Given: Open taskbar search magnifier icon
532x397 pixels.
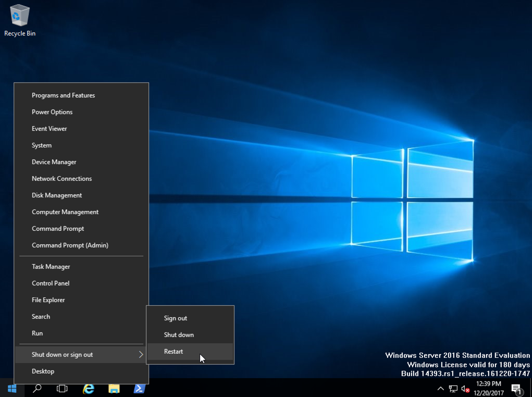Looking at the screenshot, I should click(x=37, y=389).
